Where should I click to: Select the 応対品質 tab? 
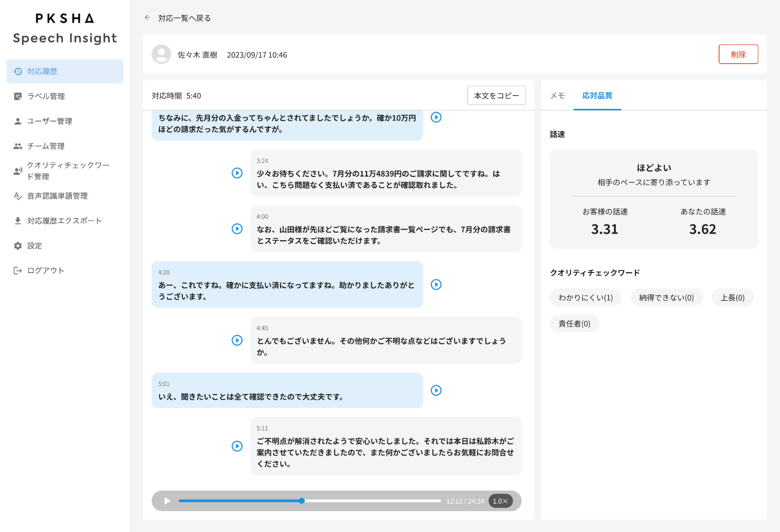click(597, 96)
